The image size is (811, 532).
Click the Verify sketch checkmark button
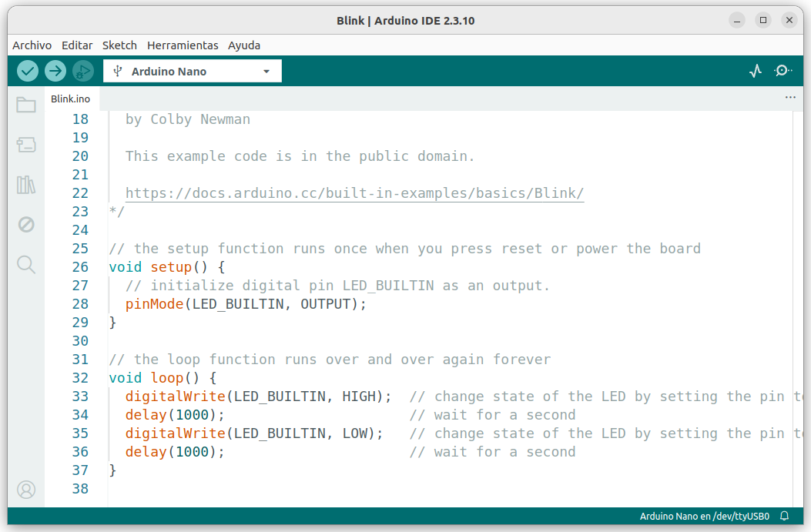(28, 71)
